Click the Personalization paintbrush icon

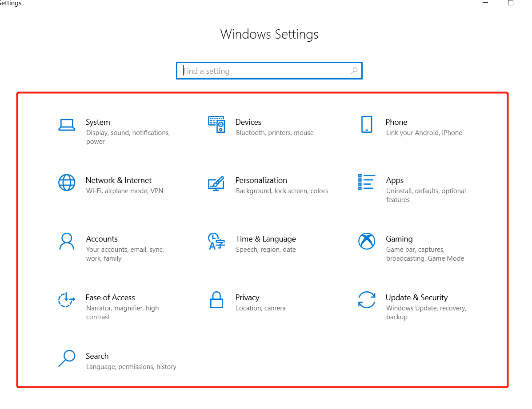click(x=216, y=183)
